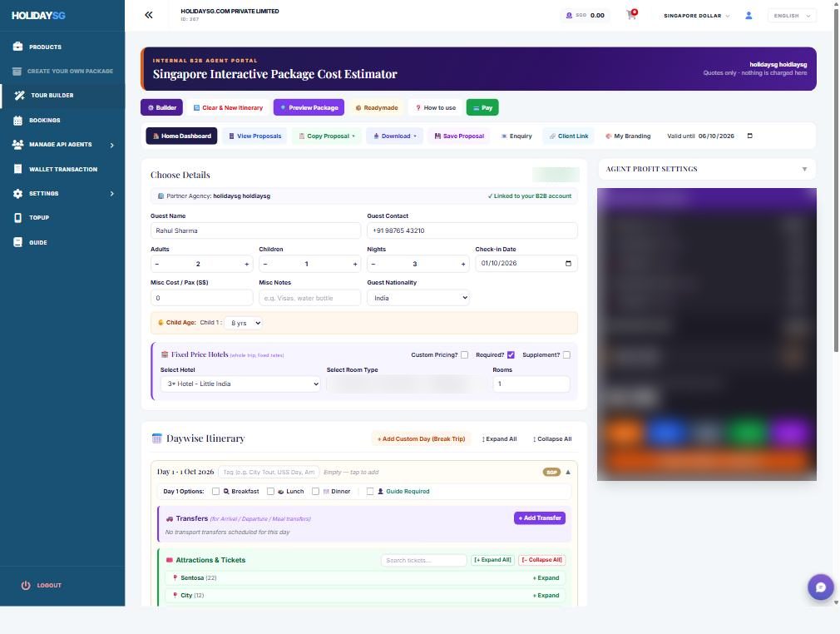Image resolution: width=840 pixels, height=634 pixels.
Task: Collapse Day 1 itinerary with arrow
Action: pos(568,472)
